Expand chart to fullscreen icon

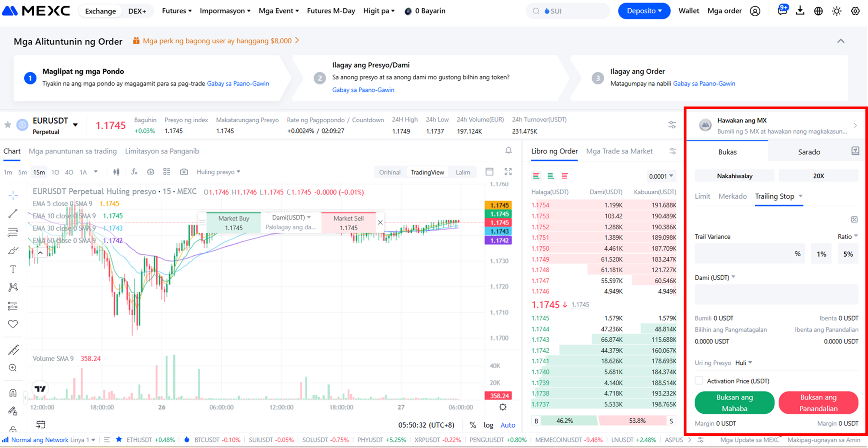click(508, 172)
